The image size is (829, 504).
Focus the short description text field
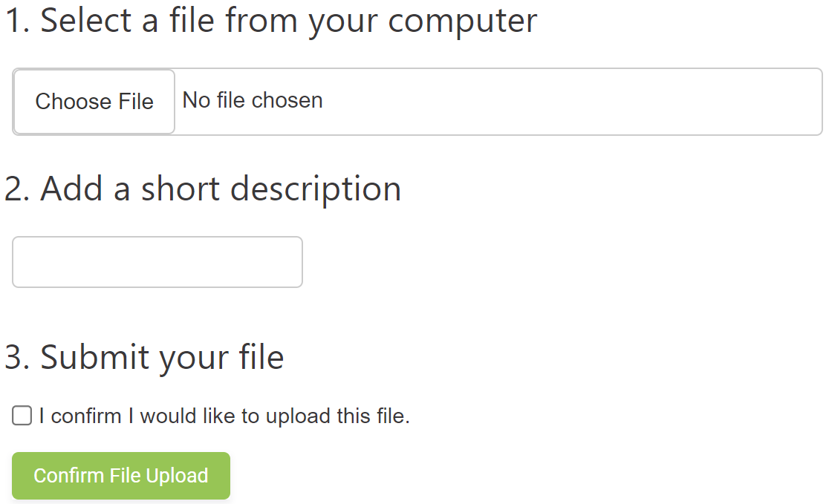pos(157,262)
